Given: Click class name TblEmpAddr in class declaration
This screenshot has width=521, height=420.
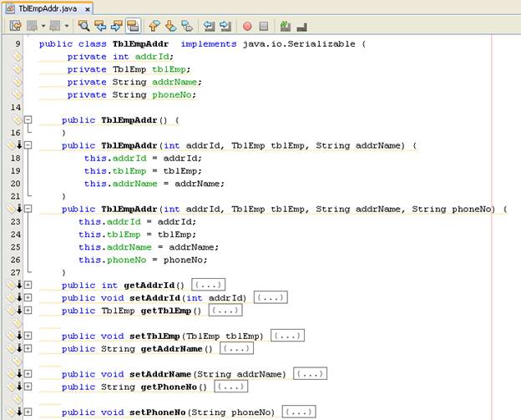Looking at the screenshot, I should (140, 44).
